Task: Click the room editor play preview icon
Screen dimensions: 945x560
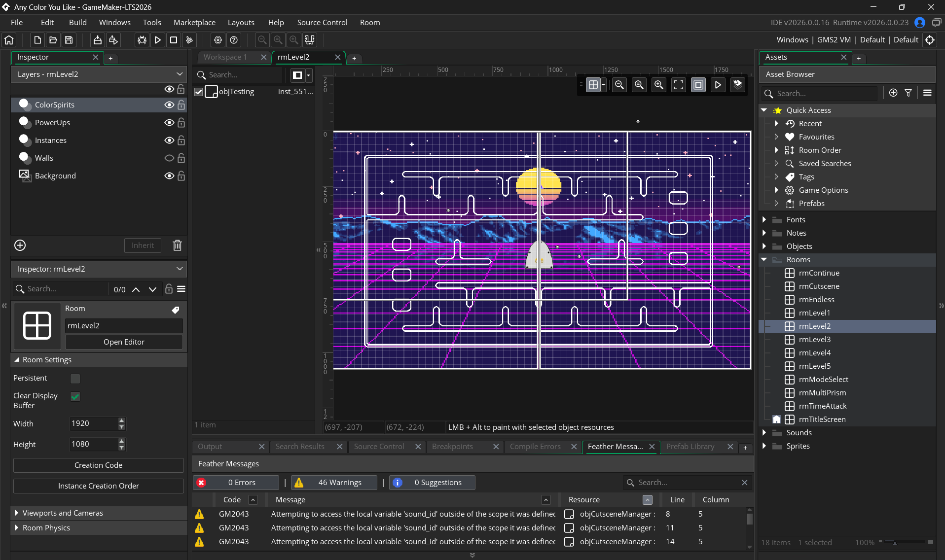Action: [718, 85]
